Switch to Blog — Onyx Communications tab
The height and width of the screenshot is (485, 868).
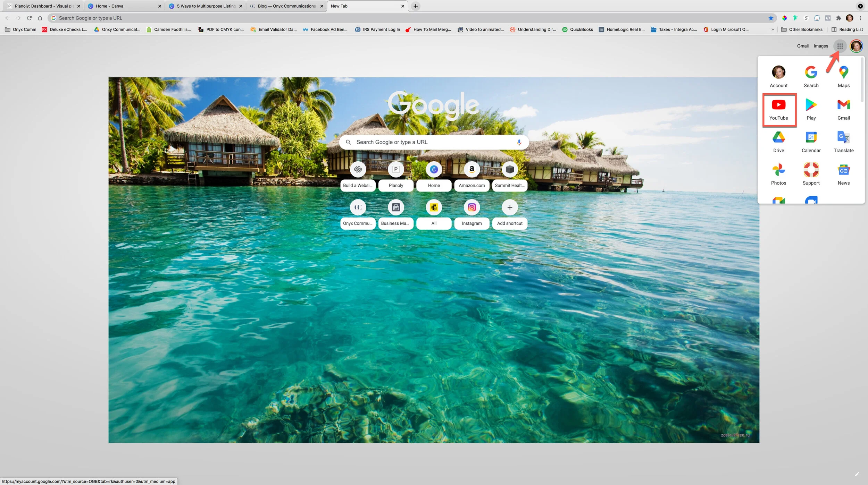(x=286, y=6)
